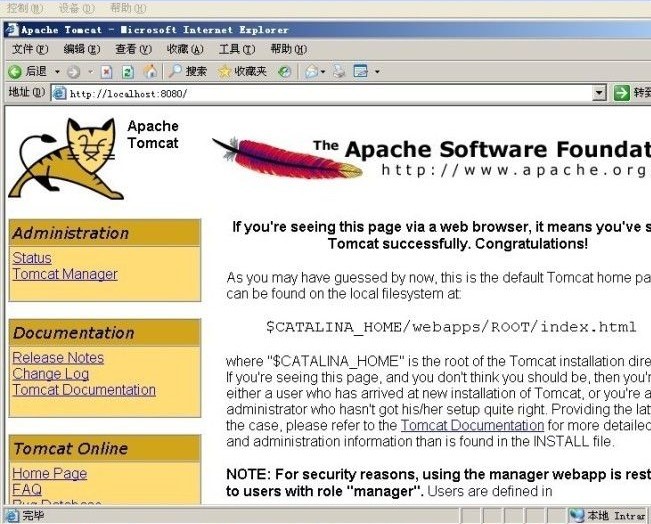Open the FAQ link
Image resolution: width=651 pixels, height=524 pixels.
point(27,490)
